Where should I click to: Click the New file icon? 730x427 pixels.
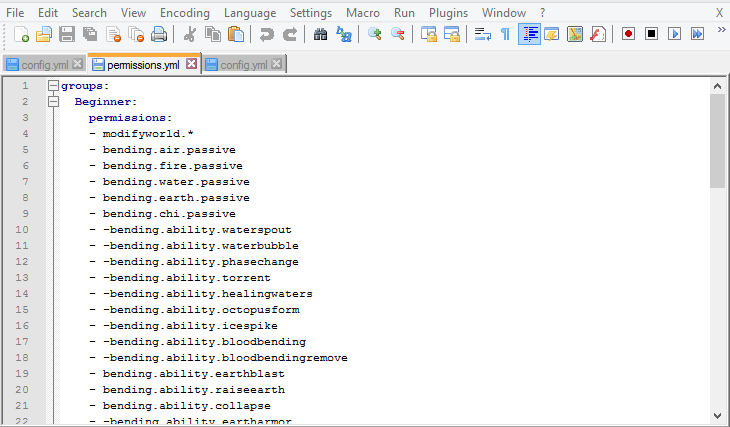[x=21, y=34]
